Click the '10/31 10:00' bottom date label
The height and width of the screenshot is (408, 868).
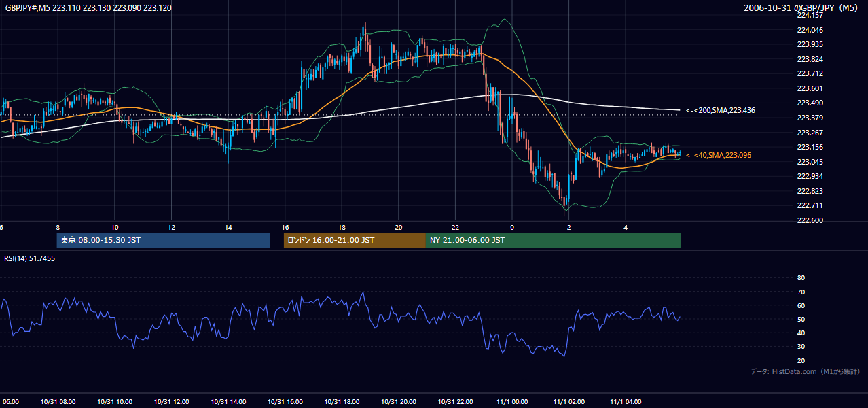[115, 402]
